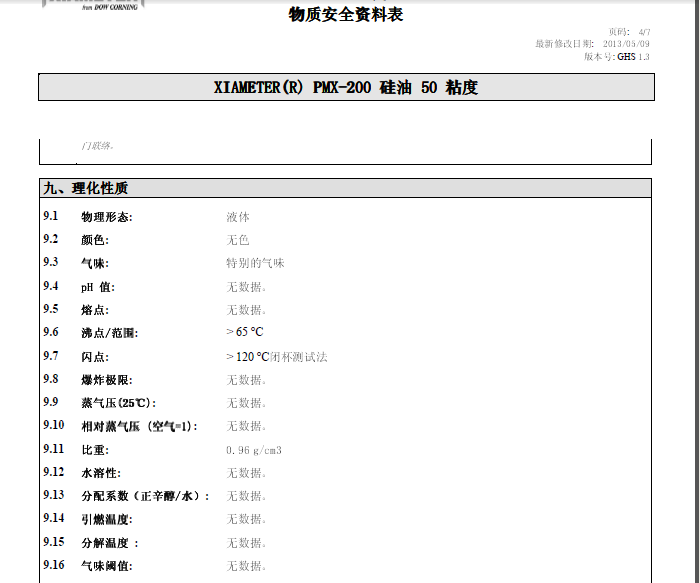This screenshot has width=700, height=583.
Task: Click the label 比重:
Action: click(95, 450)
